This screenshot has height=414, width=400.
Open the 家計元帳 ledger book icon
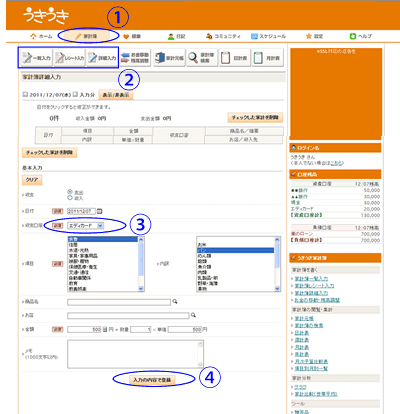coord(169,58)
